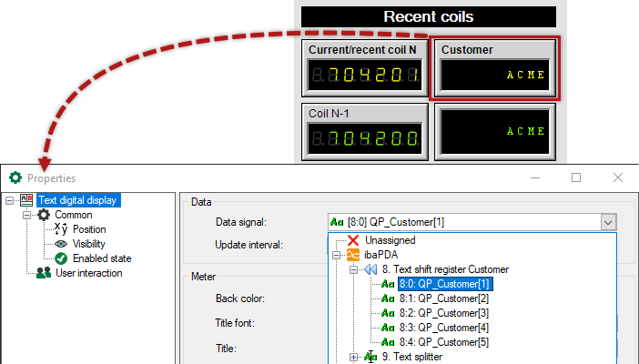Click the Customer display showing ACME
The width and height of the screenshot is (639, 364).
point(493,76)
